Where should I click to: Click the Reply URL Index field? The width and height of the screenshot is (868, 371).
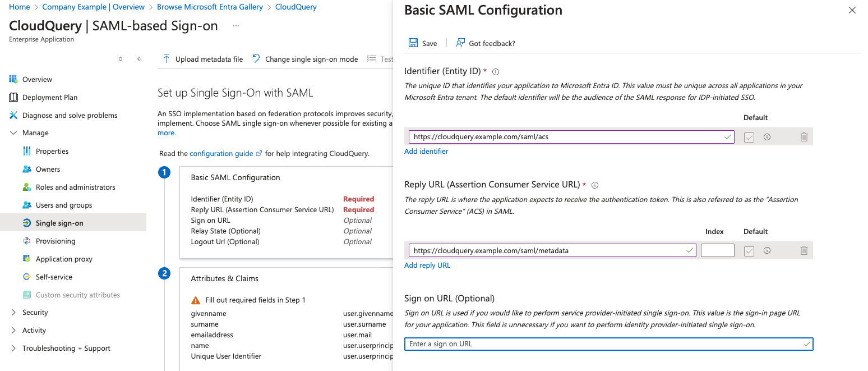[x=717, y=251]
